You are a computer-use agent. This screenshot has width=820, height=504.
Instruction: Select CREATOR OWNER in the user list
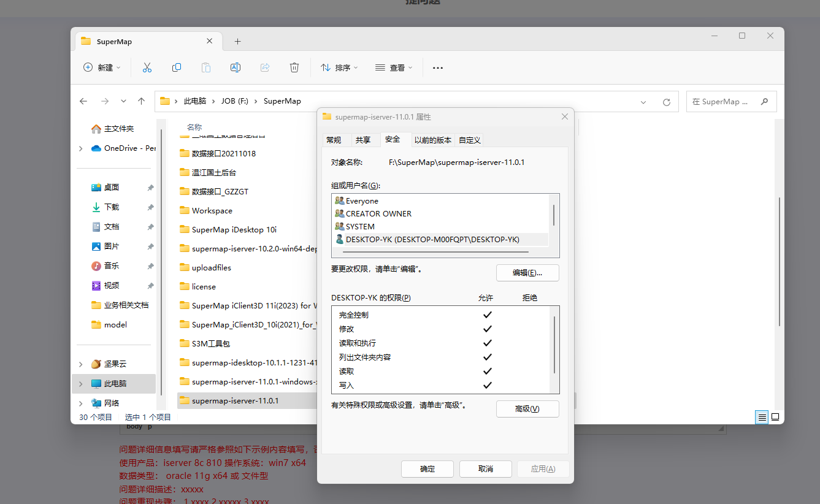(441, 214)
